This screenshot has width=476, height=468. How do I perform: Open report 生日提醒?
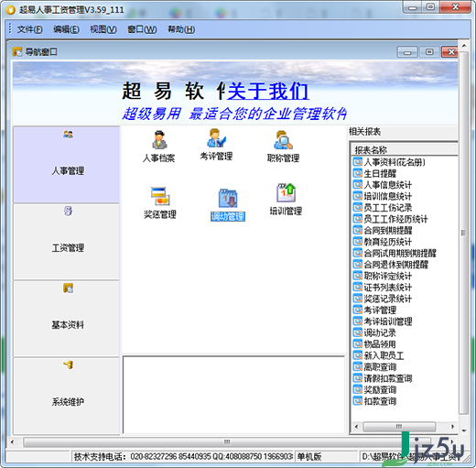pos(380,174)
